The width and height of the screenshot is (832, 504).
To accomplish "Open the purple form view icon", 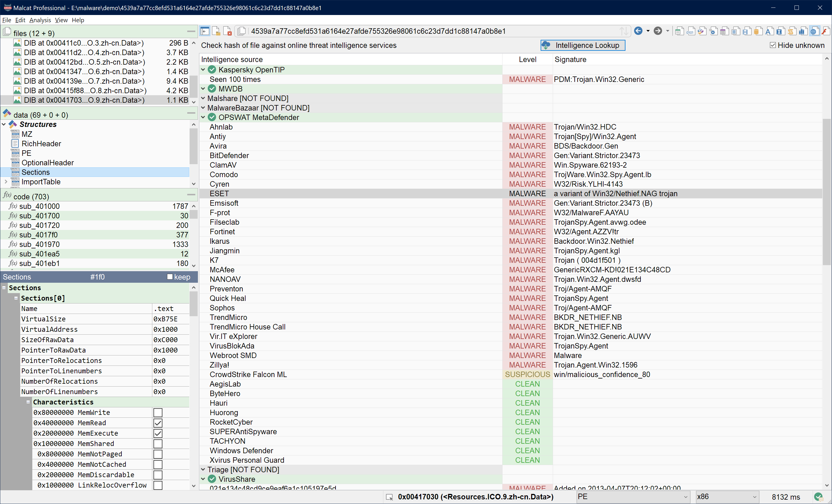I will tap(724, 31).
